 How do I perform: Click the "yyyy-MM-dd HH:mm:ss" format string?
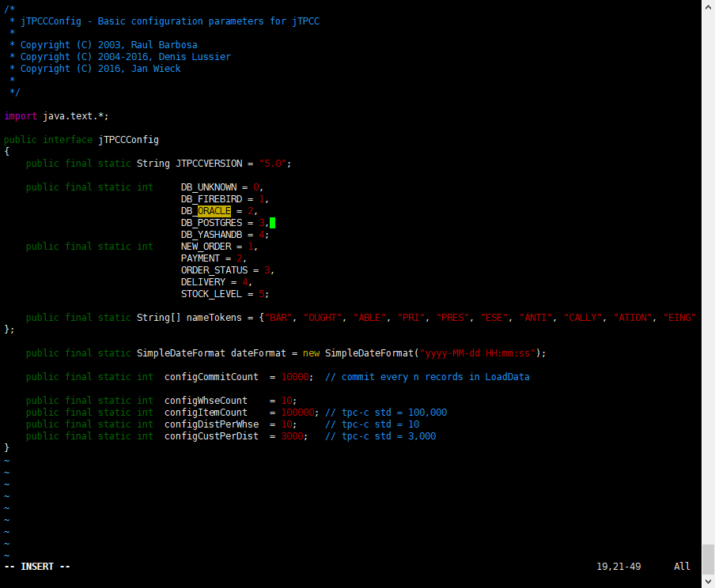pyautogui.click(x=478, y=353)
